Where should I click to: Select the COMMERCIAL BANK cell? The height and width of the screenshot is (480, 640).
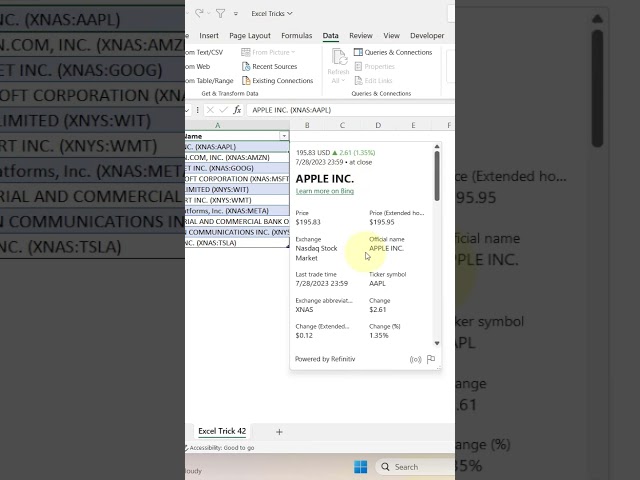click(237, 221)
